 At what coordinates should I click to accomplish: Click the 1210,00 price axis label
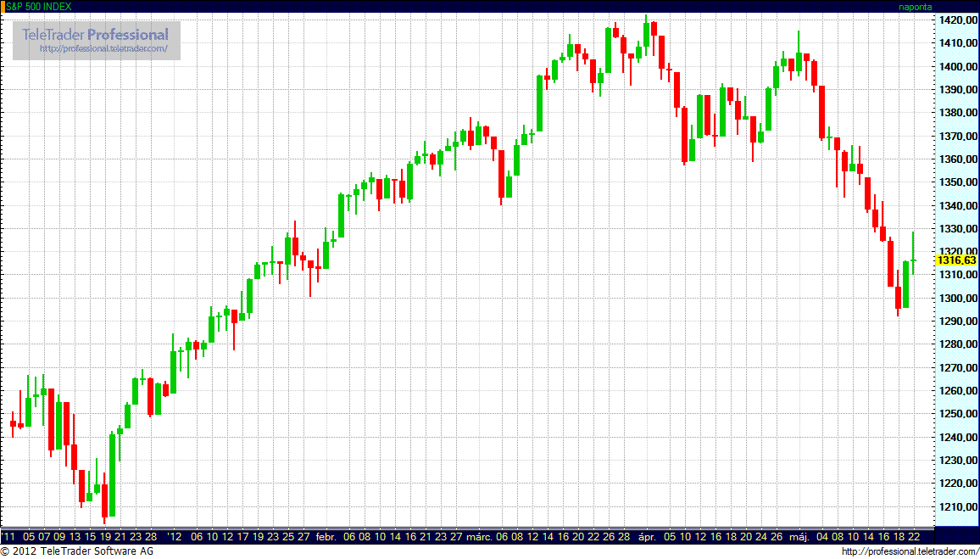click(x=958, y=506)
